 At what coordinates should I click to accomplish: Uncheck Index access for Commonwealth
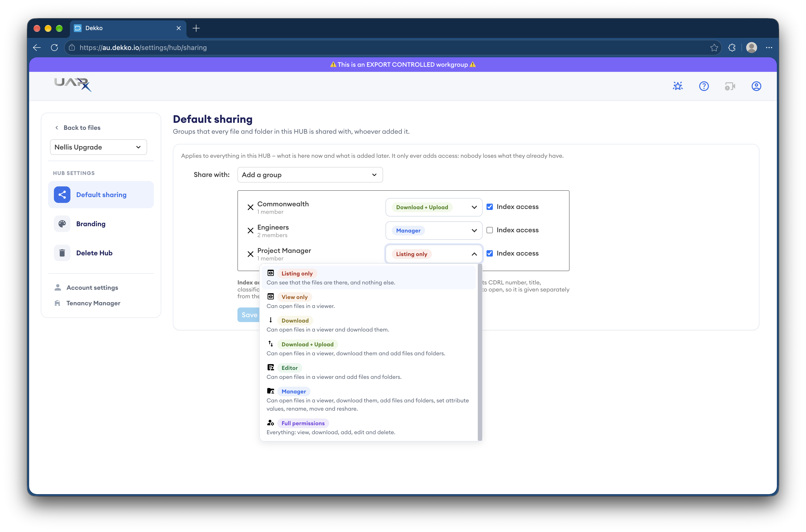click(x=489, y=207)
